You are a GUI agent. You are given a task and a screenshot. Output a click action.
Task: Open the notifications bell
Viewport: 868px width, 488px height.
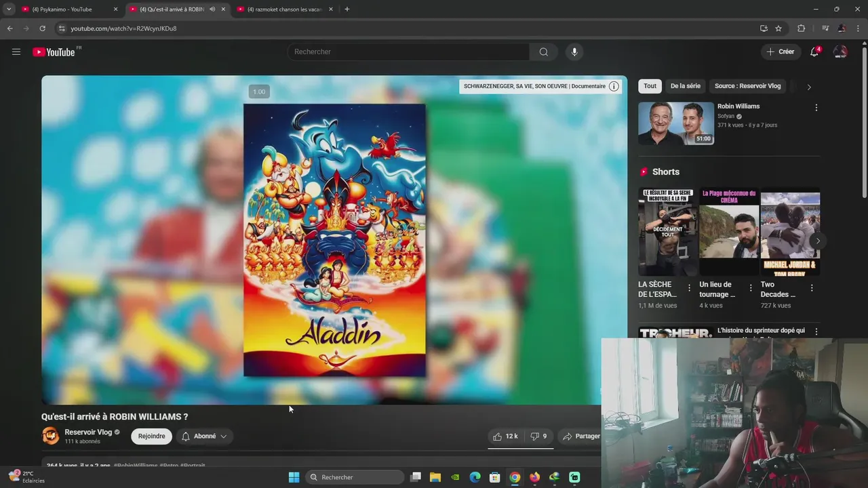coord(814,52)
